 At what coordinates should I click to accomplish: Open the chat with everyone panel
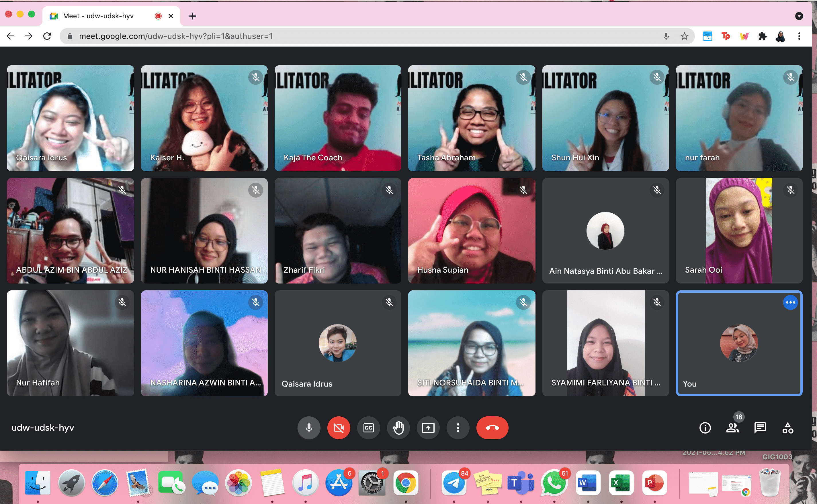(x=760, y=428)
